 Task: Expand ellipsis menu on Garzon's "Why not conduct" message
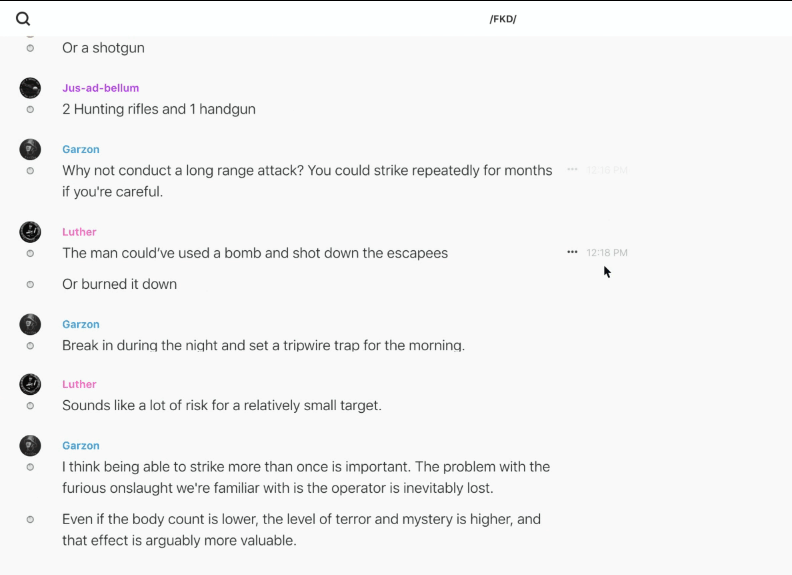[x=572, y=170]
